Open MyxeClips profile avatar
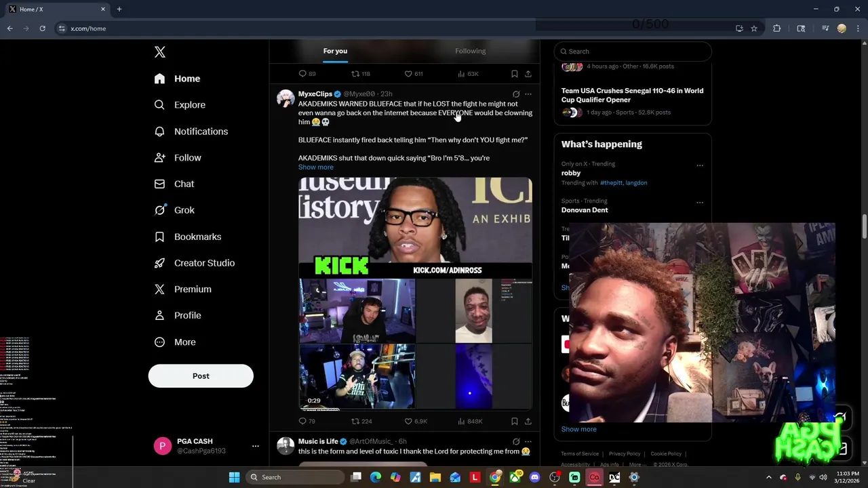Screen dimensions: 868x488 tap(285, 98)
